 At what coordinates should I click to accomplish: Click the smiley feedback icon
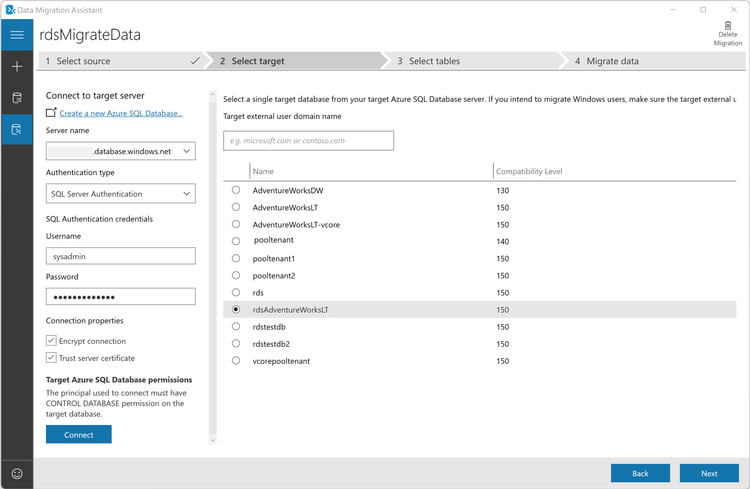pos(17,474)
